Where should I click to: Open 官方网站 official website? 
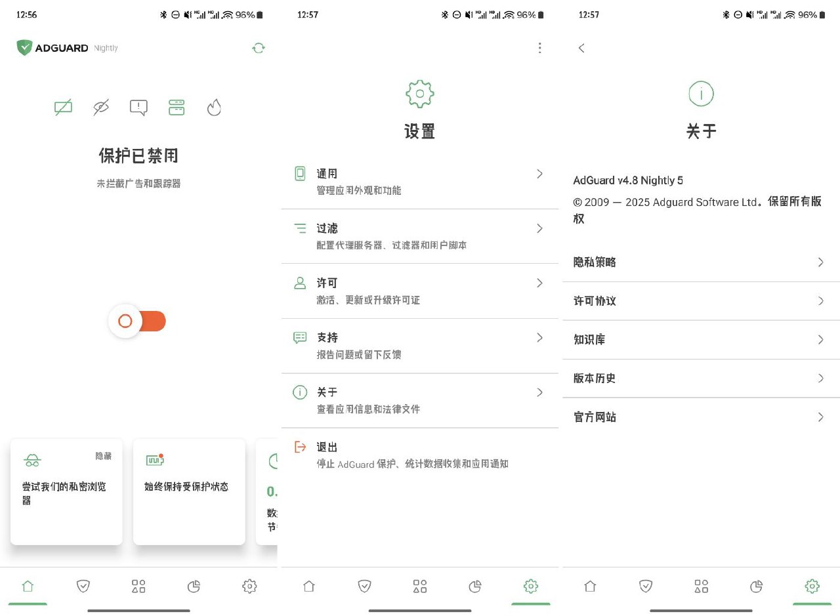(701, 417)
